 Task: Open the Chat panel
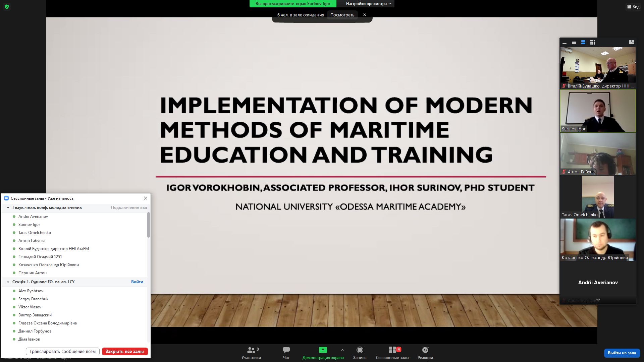click(x=286, y=353)
